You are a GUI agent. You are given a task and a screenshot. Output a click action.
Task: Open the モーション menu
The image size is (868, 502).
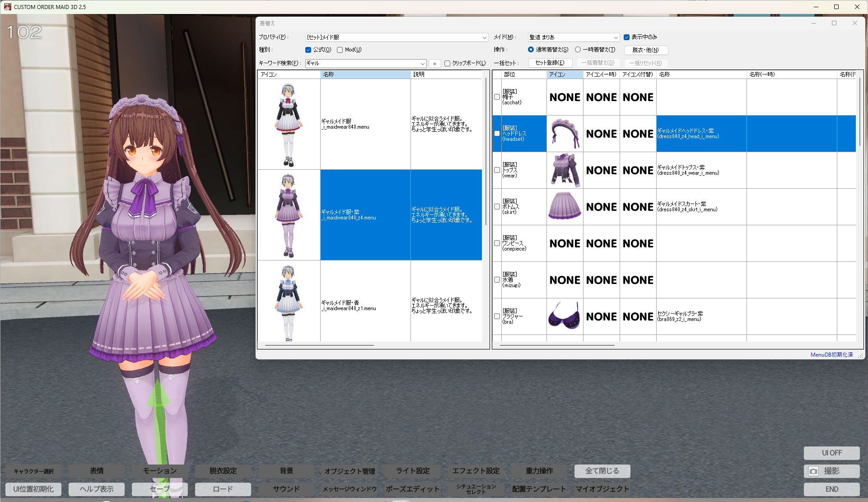(160, 471)
